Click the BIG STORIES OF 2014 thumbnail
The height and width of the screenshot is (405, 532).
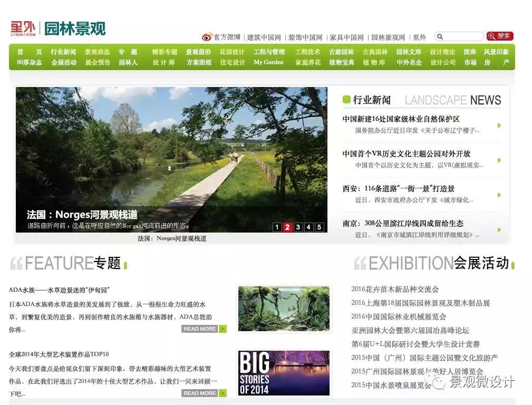(x=283, y=373)
